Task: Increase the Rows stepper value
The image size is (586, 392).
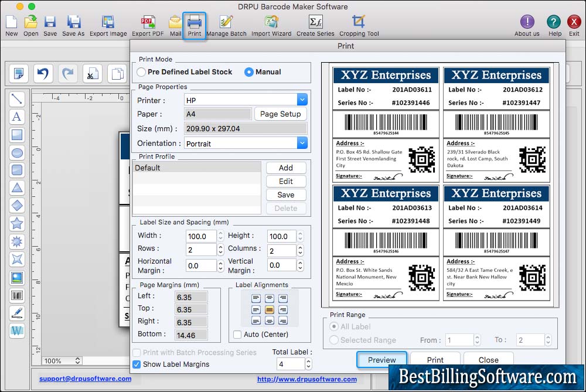Action: coord(220,246)
